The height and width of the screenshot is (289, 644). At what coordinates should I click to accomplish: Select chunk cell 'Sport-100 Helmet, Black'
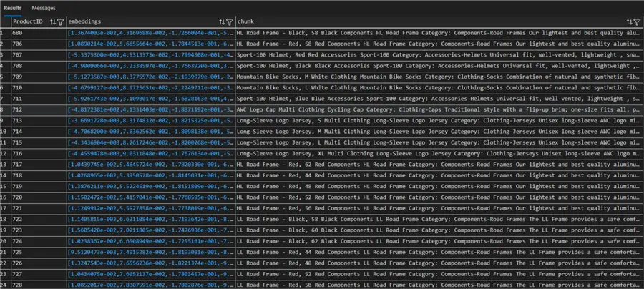tap(438, 66)
